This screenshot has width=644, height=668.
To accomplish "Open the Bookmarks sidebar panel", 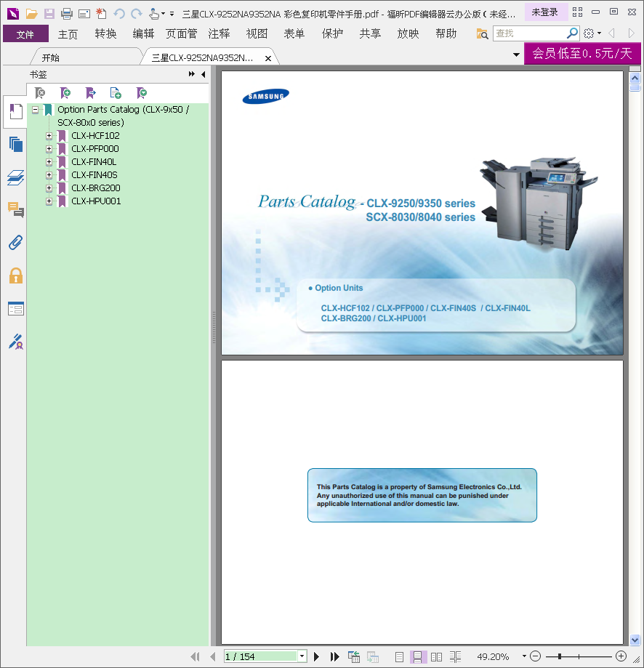I will (x=16, y=112).
